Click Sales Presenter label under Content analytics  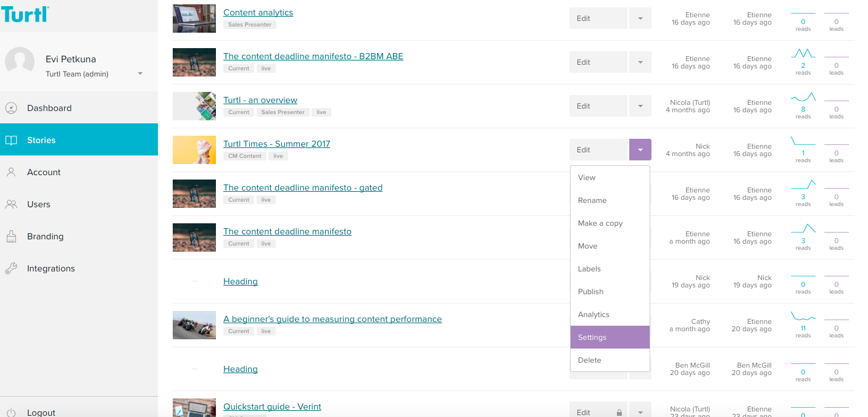click(x=250, y=25)
